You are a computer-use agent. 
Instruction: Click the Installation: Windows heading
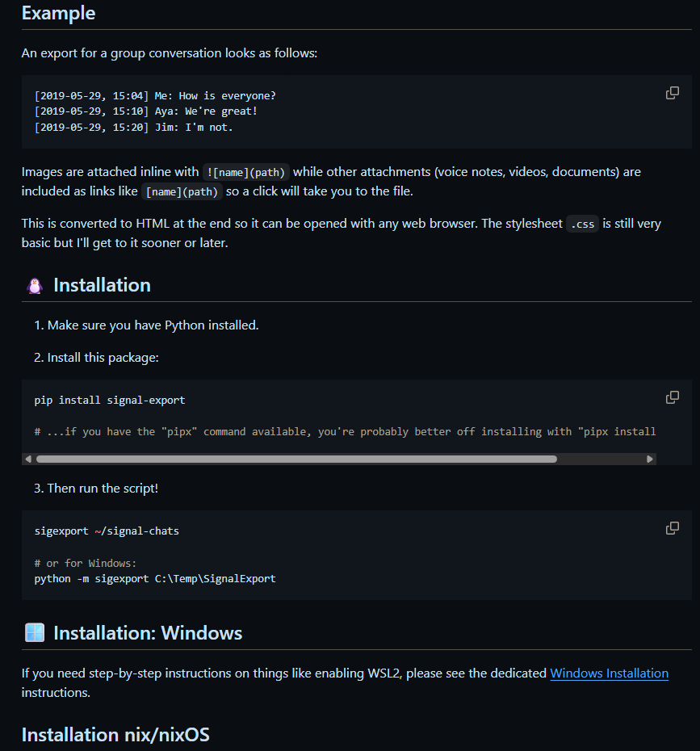148,632
